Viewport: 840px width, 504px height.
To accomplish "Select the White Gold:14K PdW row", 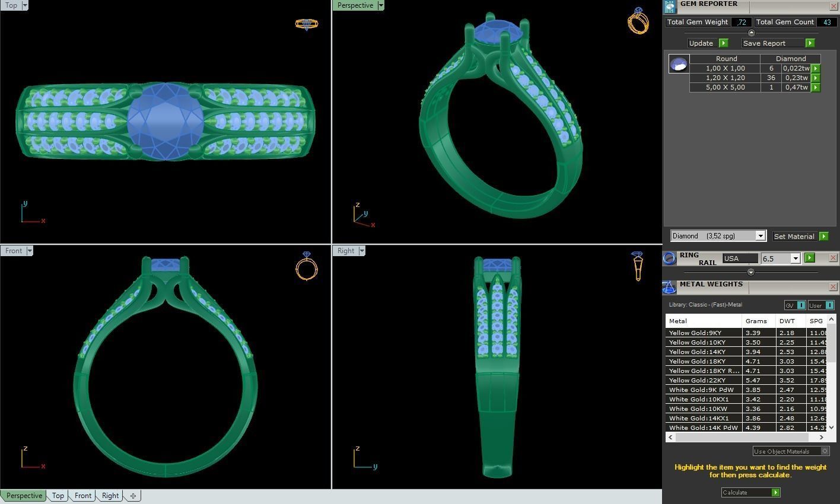I will [x=746, y=428].
